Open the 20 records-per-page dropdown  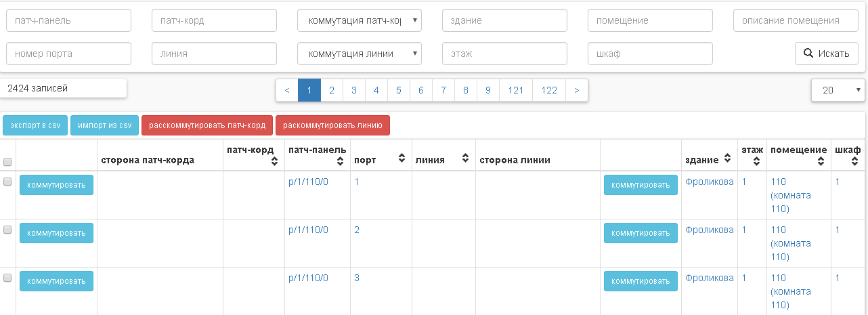837,89
